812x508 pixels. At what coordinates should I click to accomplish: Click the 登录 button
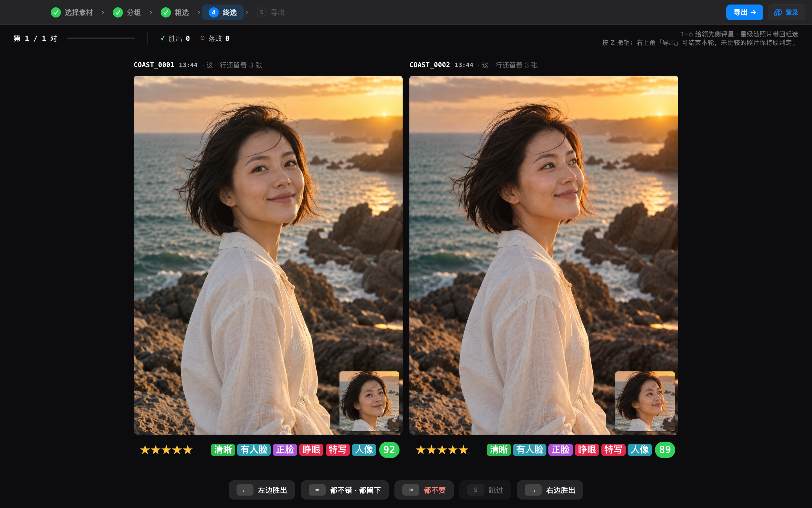pos(786,12)
